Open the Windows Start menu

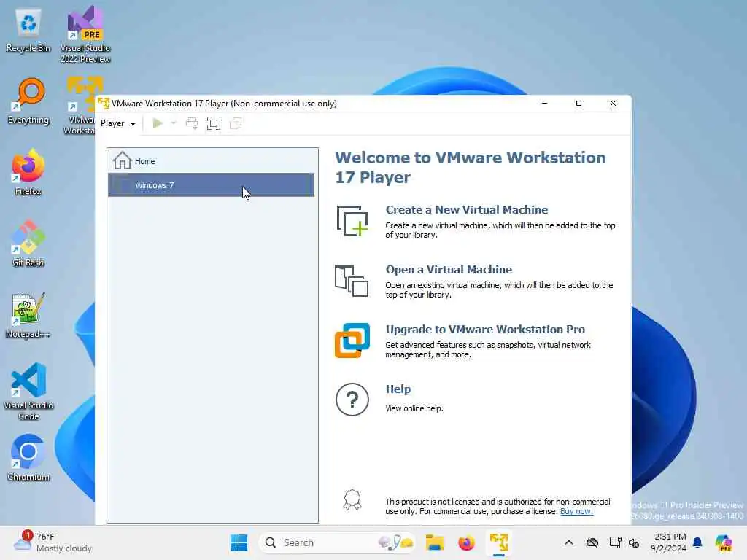pos(239,542)
